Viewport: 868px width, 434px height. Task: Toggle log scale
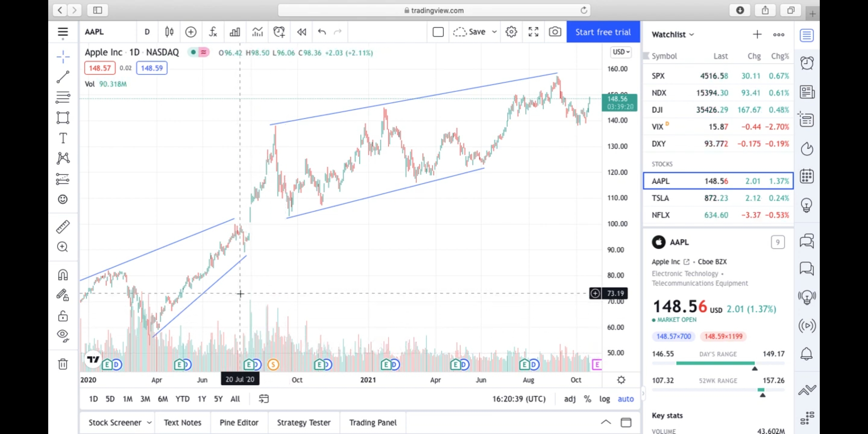pyautogui.click(x=605, y=399)
